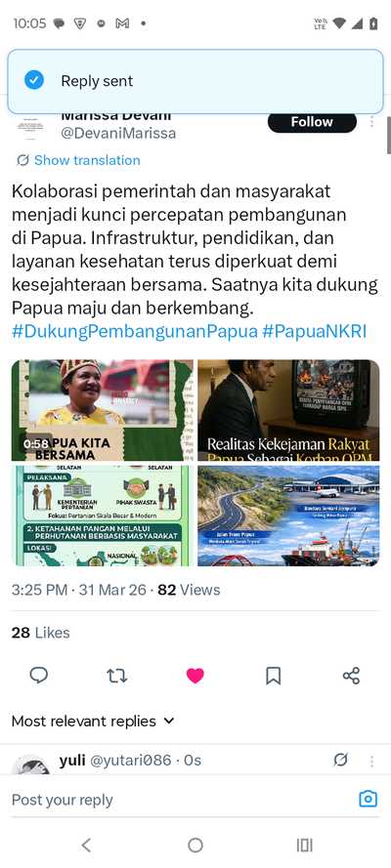Tap the reply speech bubble icon

[39, 676]
